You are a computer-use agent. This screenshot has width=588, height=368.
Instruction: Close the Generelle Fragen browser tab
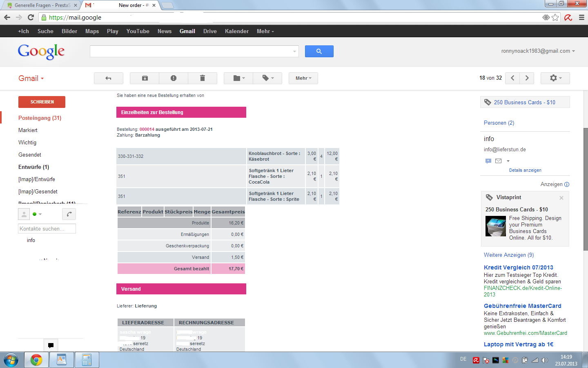[76, 5]
